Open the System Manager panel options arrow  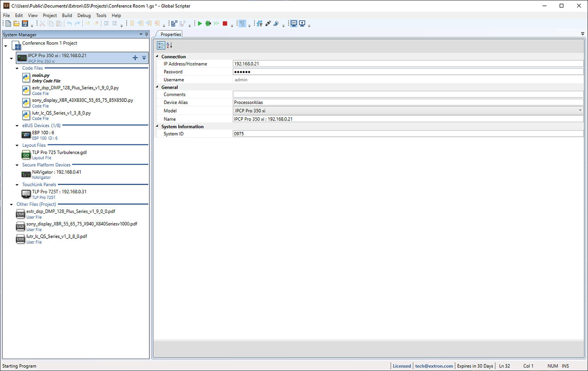pyautogui.click(x=141, y=35)
